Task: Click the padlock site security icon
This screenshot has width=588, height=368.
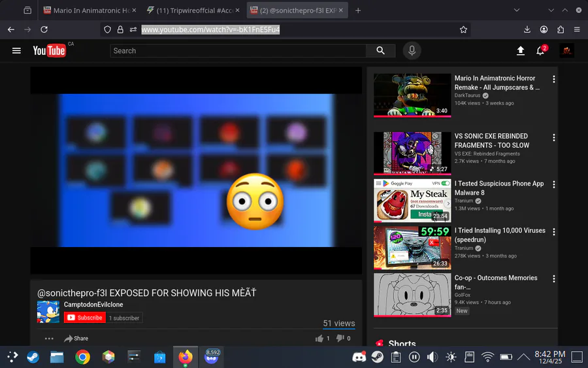Action: pyautogui.click(x=120, y=29)
